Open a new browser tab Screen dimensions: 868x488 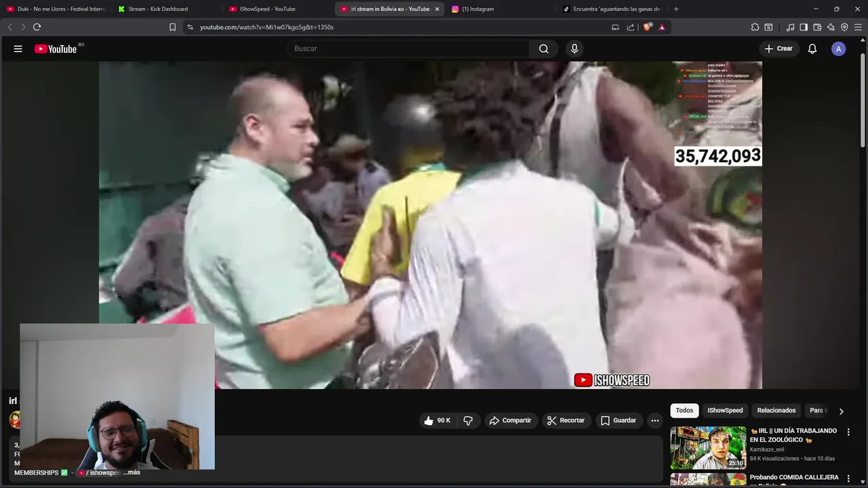coord(676,9)
